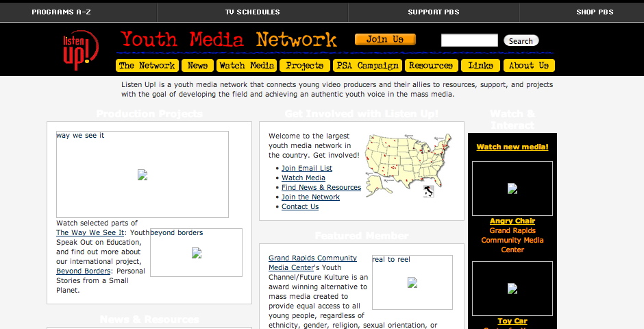
Task: Click Production Projects heading
Action: click(x=149, y=114)
